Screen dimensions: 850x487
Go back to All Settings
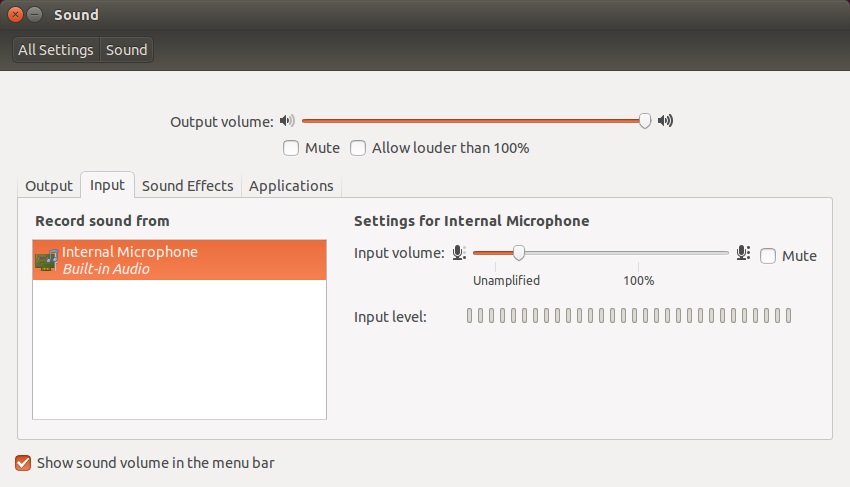point(56,50)
